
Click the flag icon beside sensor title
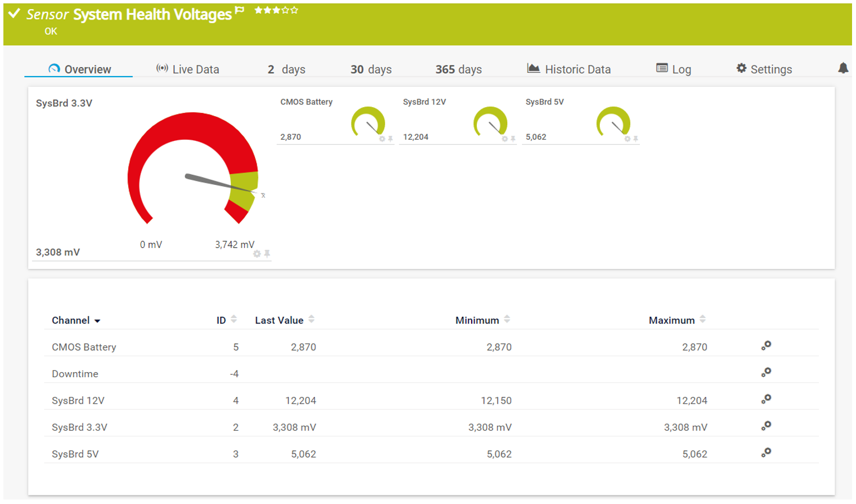pos(240,10)
